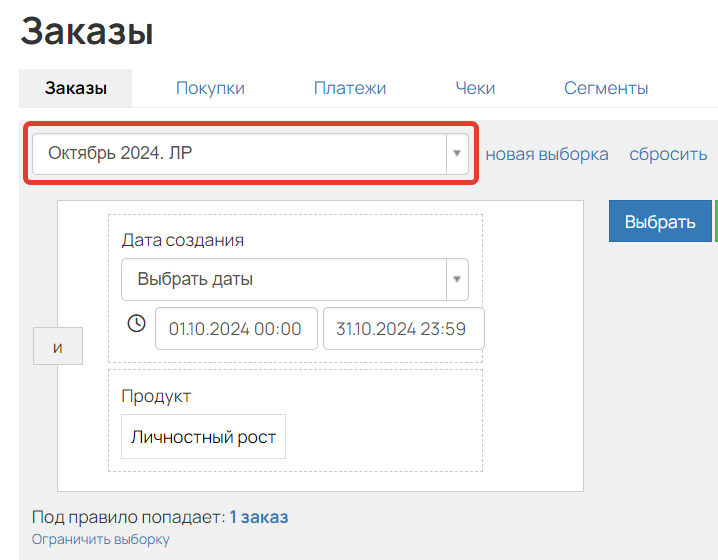Click the end date field 31.10.2024 23:59
This screenshot has height=560, width=718.
click(403, 329)
